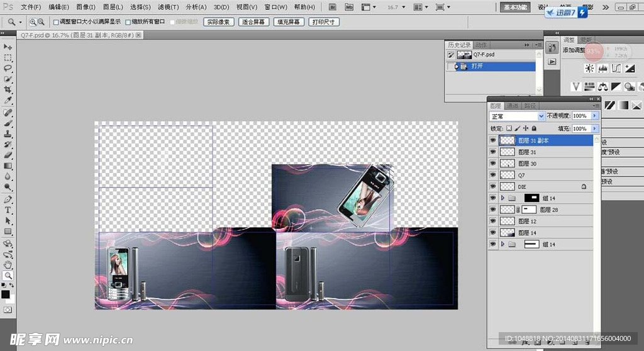Hide the 图层 31 副本 layer

(x=493, y=141)
